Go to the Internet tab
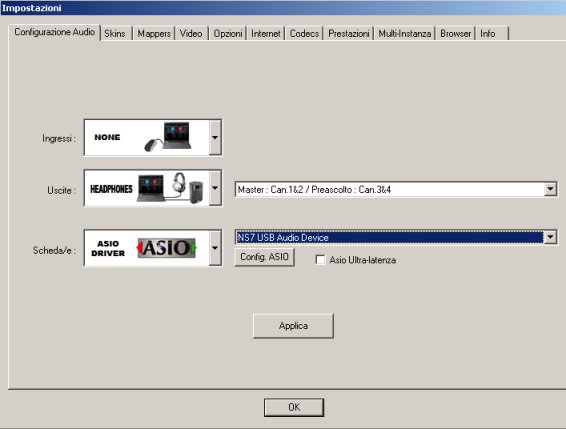 (x=266, y=34)
